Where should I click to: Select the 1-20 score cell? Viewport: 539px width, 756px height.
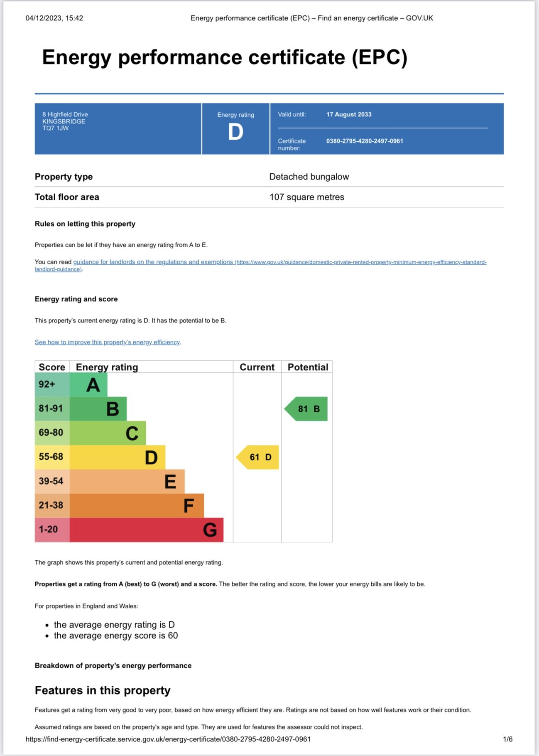tap(52, 529)
